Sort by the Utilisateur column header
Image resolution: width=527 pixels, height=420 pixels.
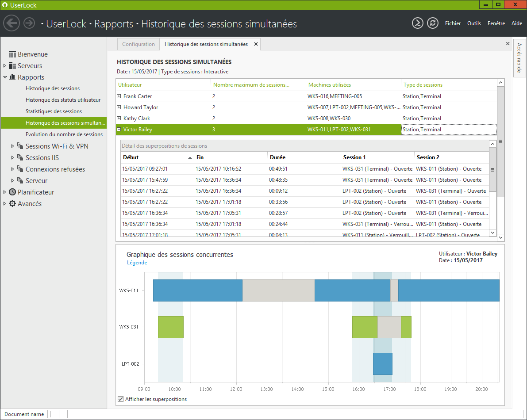tap(163, 84)
